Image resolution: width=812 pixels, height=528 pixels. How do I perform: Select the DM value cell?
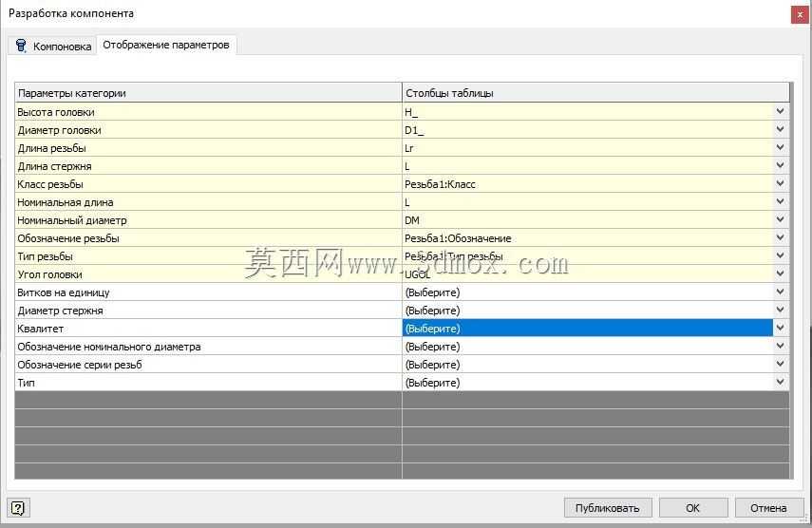[x=588, y=220]
